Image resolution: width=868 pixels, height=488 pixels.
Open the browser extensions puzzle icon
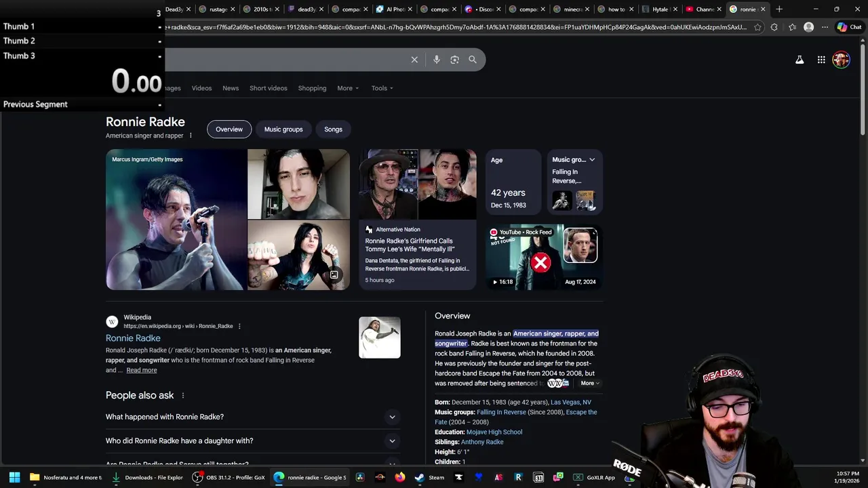(x=774, y=27)
